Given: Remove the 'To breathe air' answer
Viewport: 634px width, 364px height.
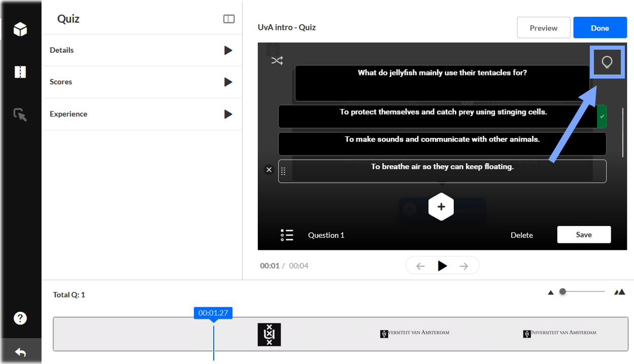Looking at the screenshot, I should 269,170.
